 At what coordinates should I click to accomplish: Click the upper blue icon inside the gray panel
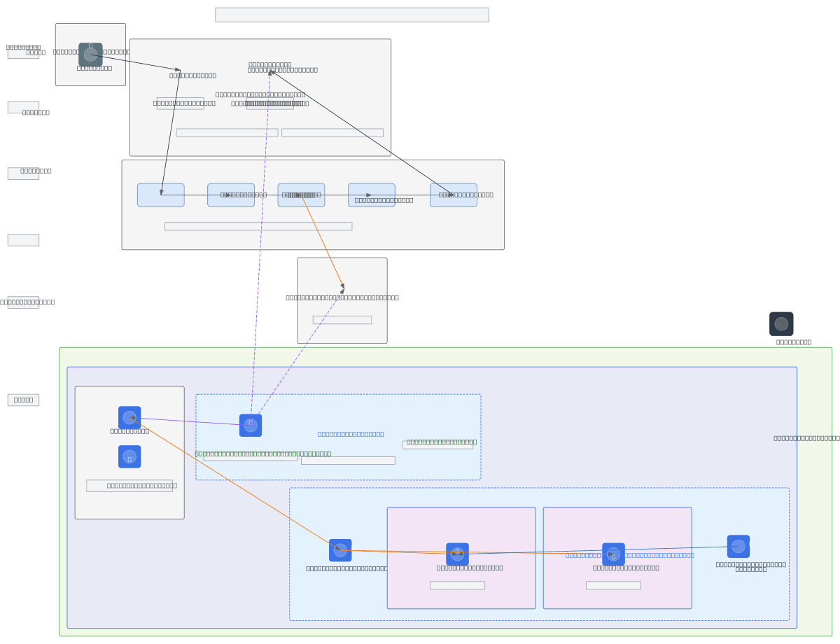129,418
